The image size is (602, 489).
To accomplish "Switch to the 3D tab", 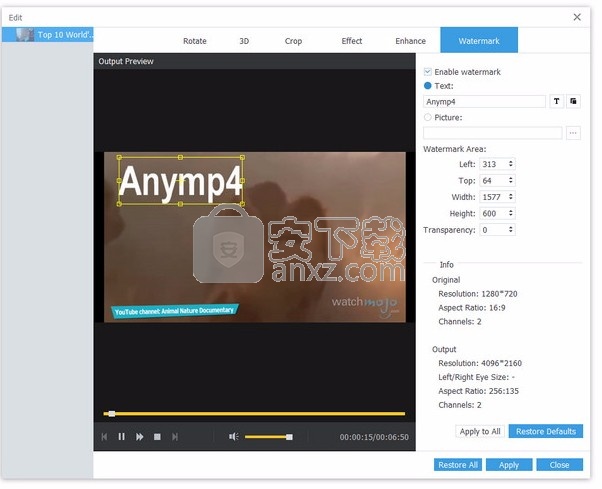I will tap(244, 41).
